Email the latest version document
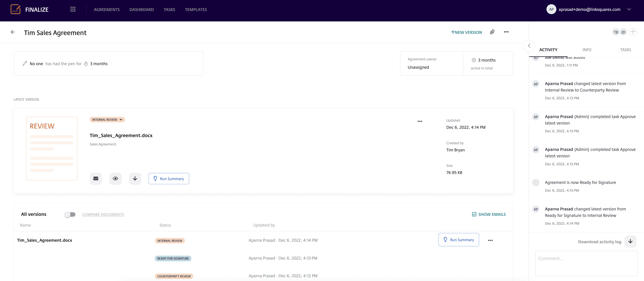644x281 pixels. pyautogui.click(x=96, y=179)
